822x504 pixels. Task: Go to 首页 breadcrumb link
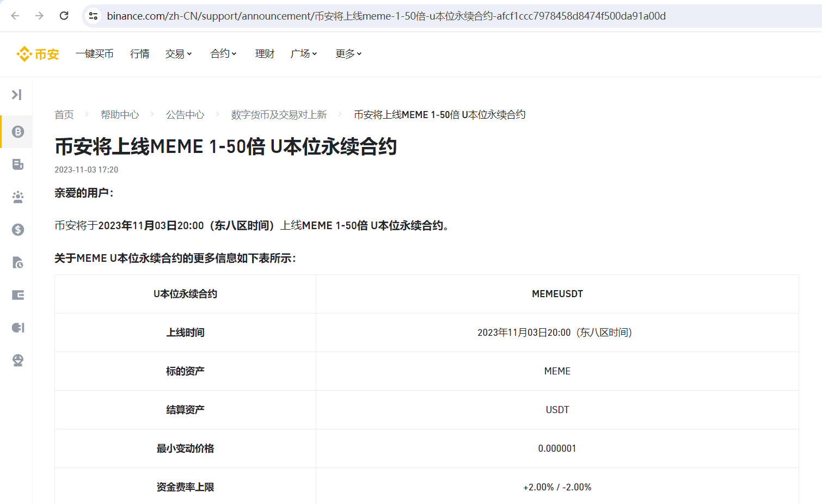tap(64, 115)
